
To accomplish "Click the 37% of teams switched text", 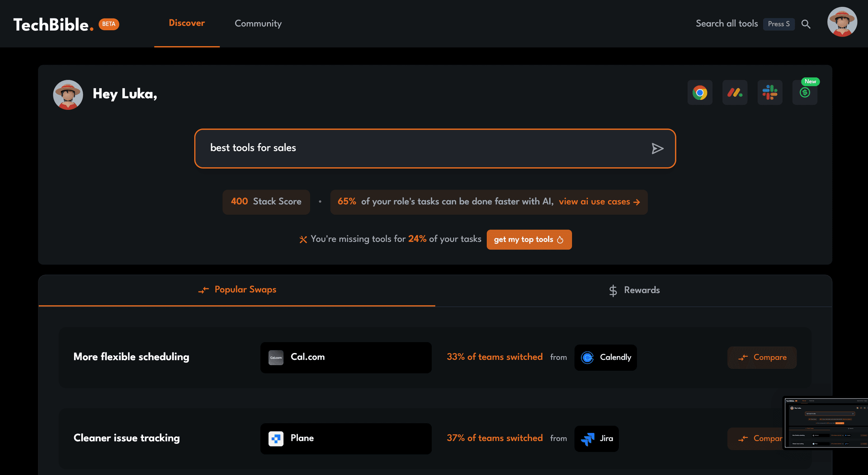I will click(495, 438).
